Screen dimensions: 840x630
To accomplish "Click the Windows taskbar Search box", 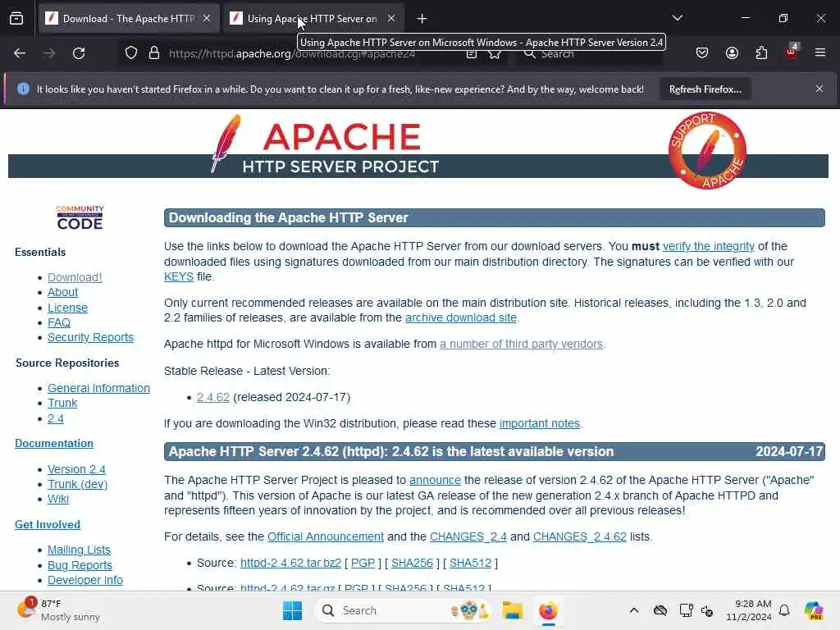I will point(404,610).
